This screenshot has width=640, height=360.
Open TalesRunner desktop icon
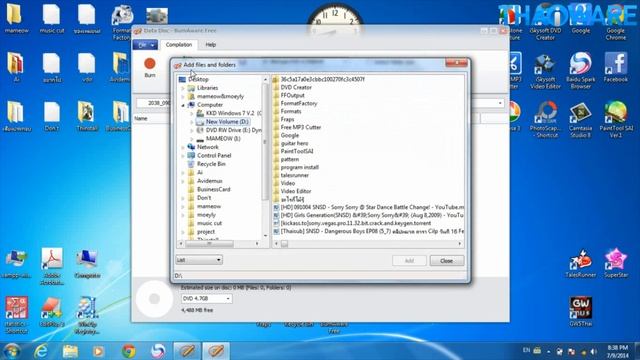[x=580, y=263]
